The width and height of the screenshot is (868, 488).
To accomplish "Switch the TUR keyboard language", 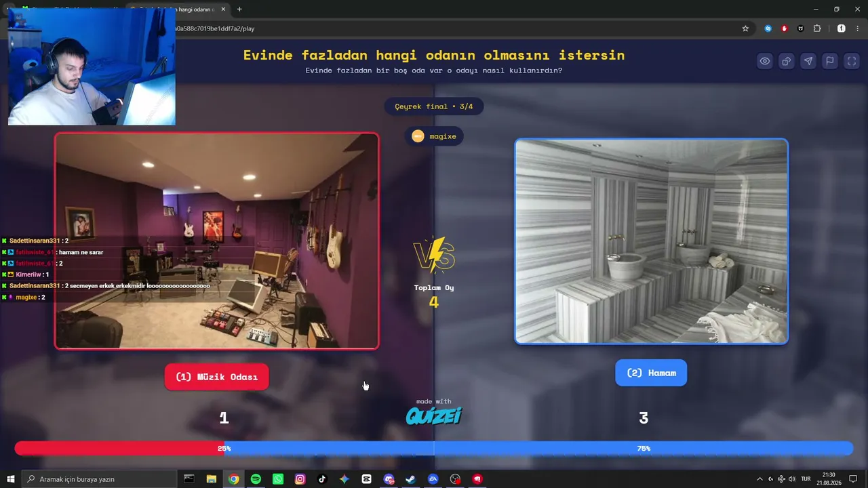I will click(x=806, y=479).
